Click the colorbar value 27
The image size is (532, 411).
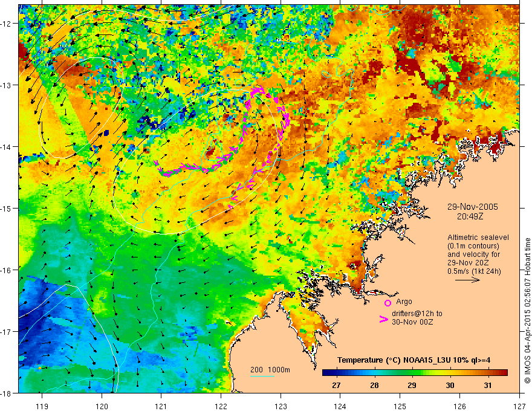click(x=336, y=386)
